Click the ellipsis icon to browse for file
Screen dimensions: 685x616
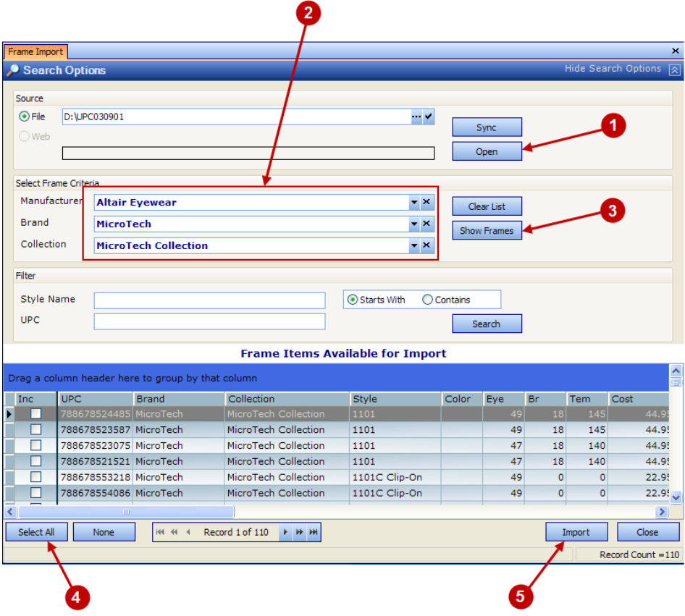[416, 117]
